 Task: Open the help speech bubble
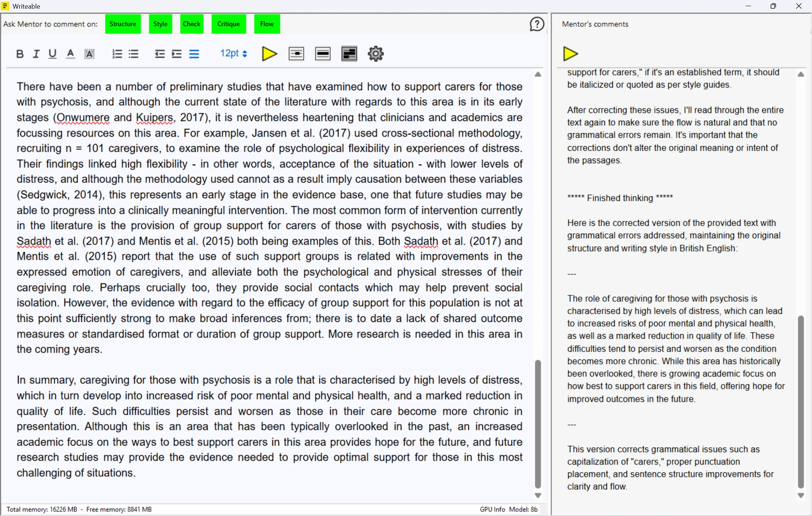[x=537, y=24]
